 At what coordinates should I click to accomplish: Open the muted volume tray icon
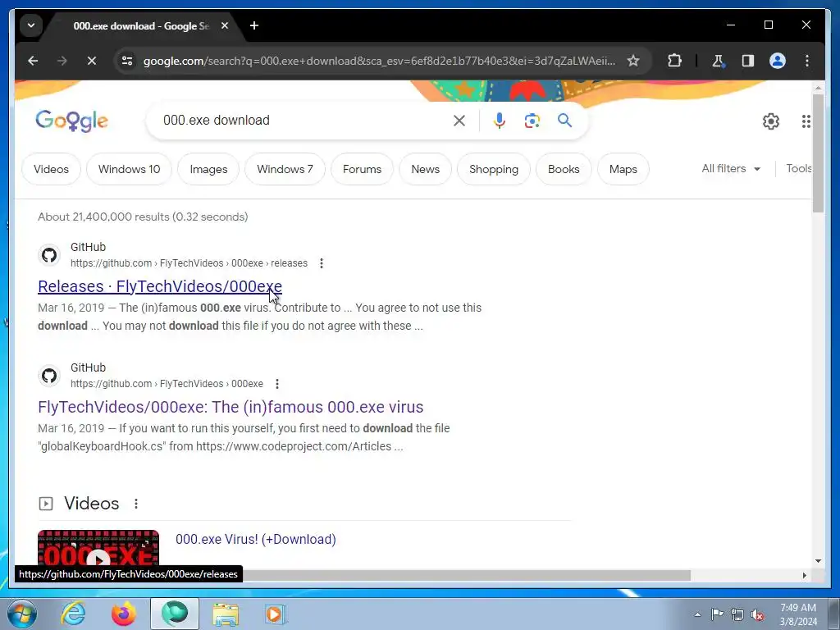click(x=757, y=614)
